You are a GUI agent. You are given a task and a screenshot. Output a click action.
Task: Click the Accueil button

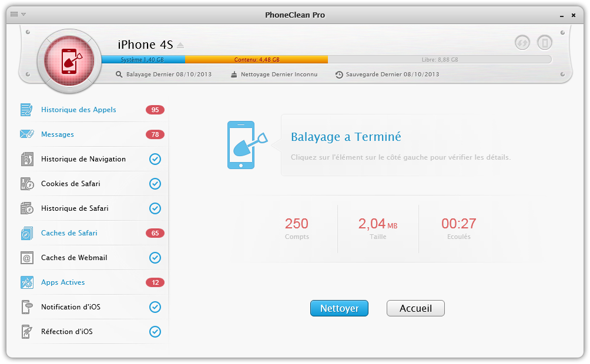(416, 308)
